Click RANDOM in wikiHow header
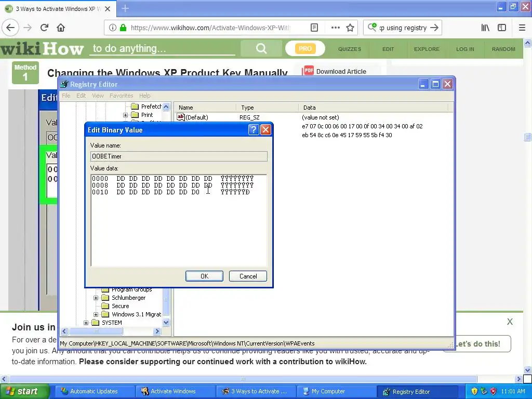This screenshot has width=532, height=399. tap(503, 49)
